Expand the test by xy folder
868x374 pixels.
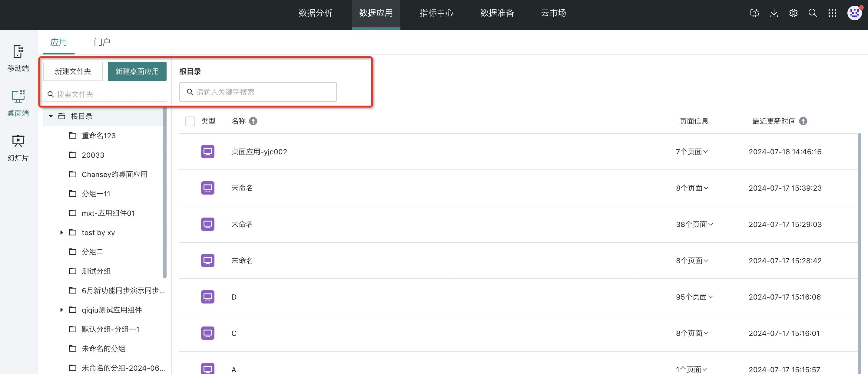coord(61,232)
